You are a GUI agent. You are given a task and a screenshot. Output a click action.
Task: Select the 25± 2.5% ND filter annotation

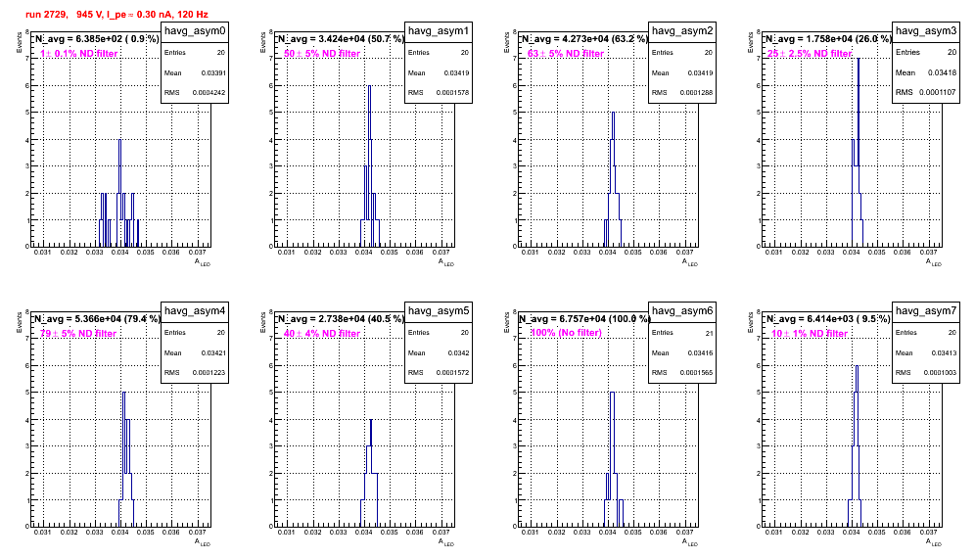(x=810, y=54)
